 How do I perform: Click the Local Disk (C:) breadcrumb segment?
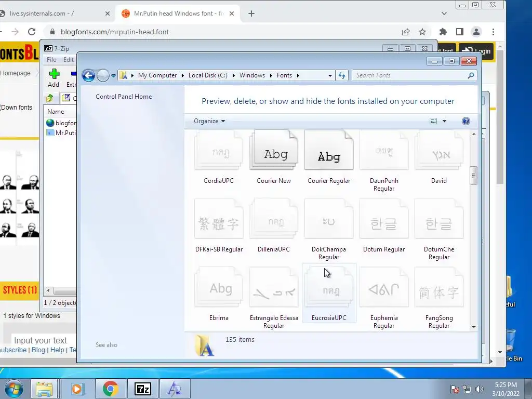coord(208,75)
